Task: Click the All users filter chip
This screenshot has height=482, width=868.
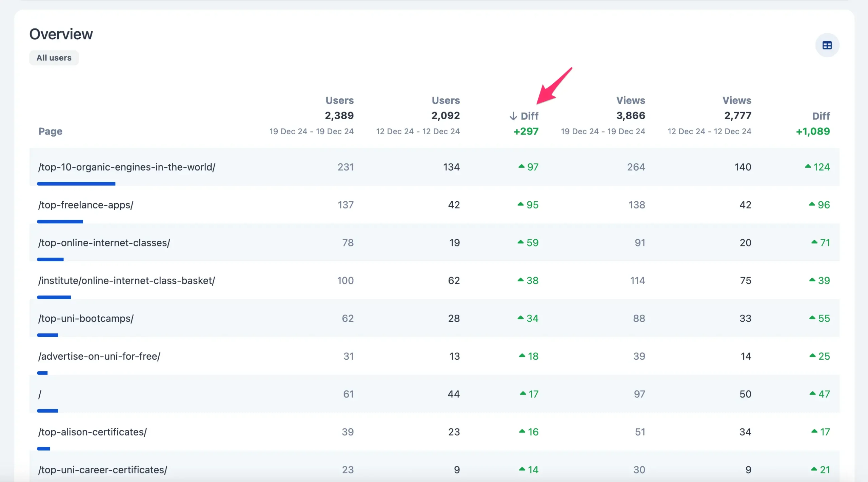Action: [x=54, y=58]
